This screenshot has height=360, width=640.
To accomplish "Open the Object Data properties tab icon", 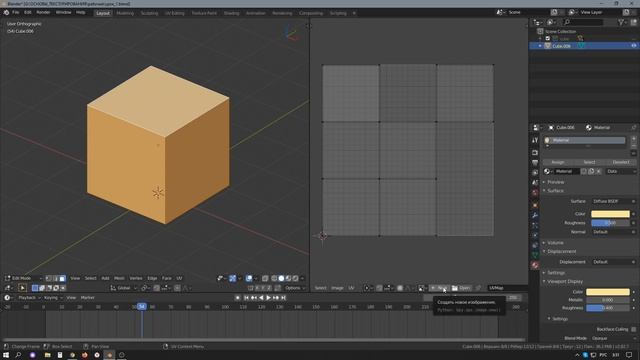I will click(535, 255).
